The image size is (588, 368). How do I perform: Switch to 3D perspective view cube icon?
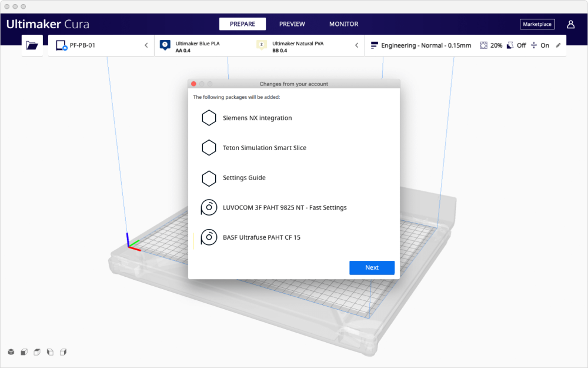tap(11, 352)
